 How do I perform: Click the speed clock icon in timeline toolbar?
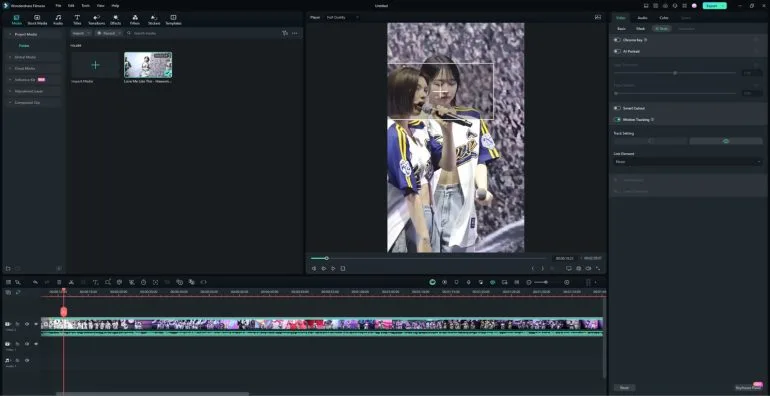[143, 282]
